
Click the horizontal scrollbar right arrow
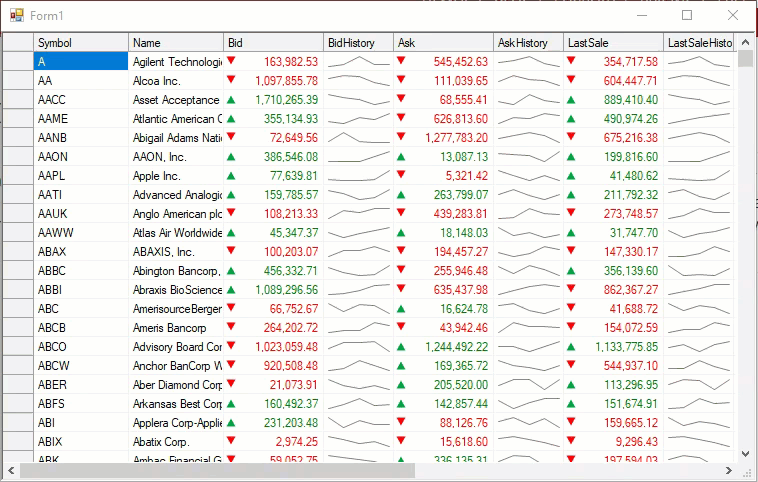click(x=729, y=470)
